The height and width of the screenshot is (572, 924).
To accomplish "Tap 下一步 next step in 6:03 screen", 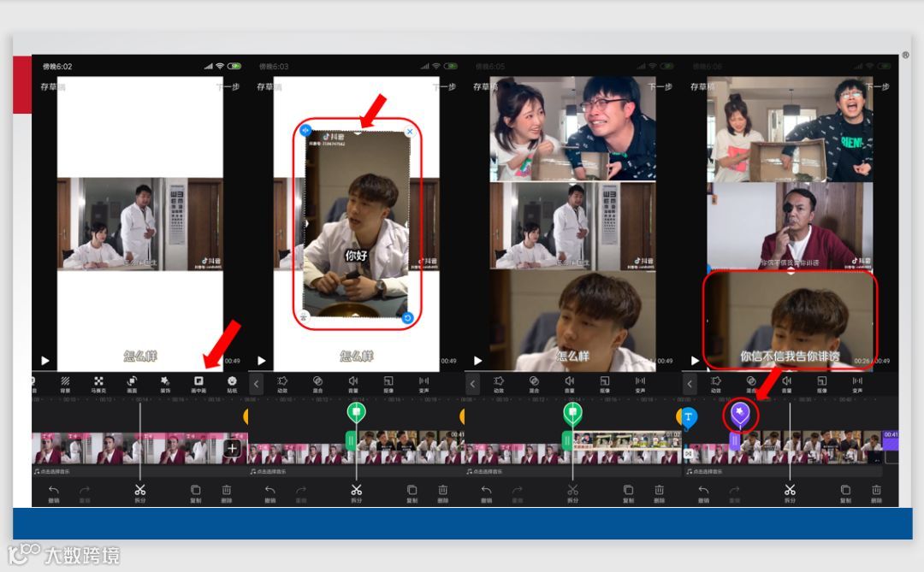I will coord(444,86).
